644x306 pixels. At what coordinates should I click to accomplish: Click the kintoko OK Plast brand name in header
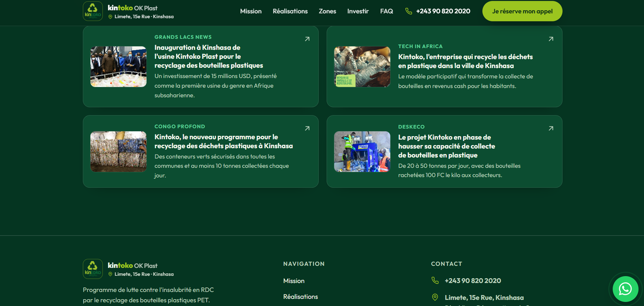132,8
